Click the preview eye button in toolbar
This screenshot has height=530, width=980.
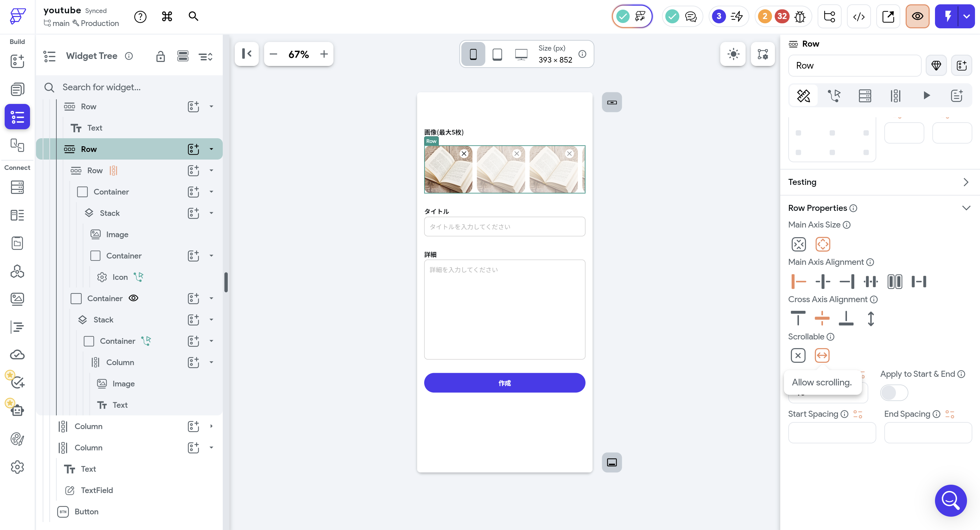[x=917, y=16]
